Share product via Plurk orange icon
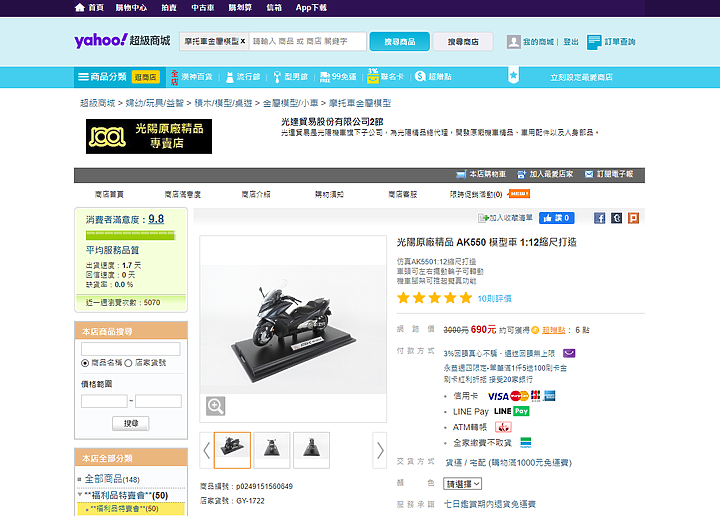 633,218
